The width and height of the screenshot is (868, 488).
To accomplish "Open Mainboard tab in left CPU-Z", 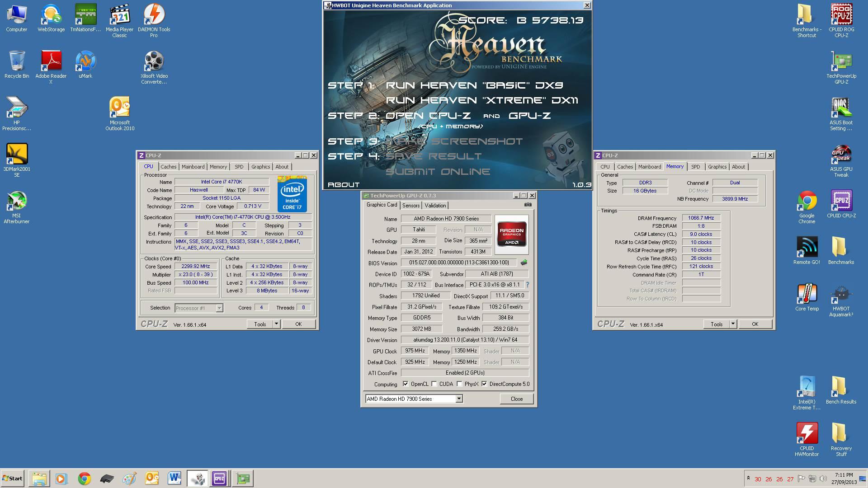I will pos(193,167).
